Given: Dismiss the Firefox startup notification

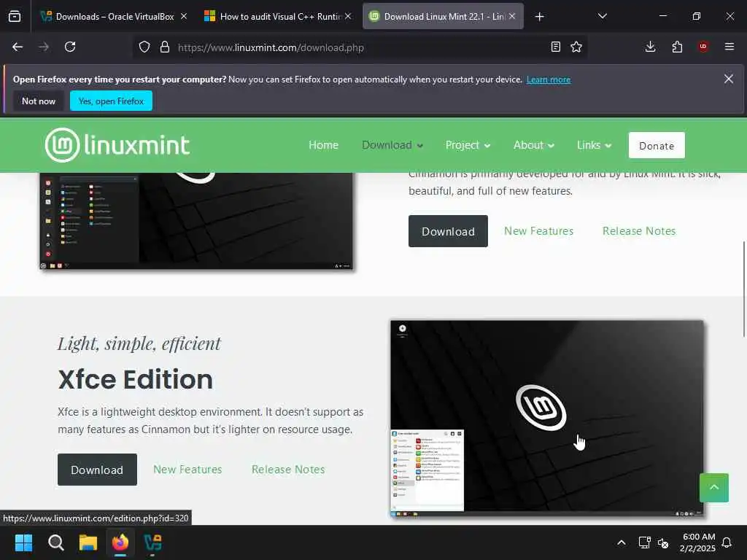Looking at the screenshot, I should pyautogui.click(x=729, y=79).
